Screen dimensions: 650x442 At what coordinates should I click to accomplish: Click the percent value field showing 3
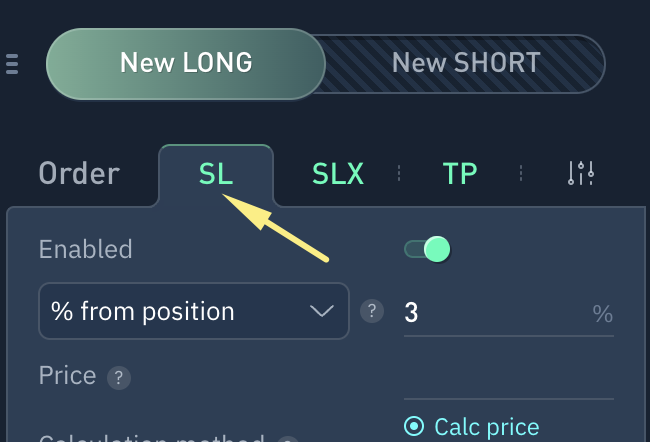(490, 313)
